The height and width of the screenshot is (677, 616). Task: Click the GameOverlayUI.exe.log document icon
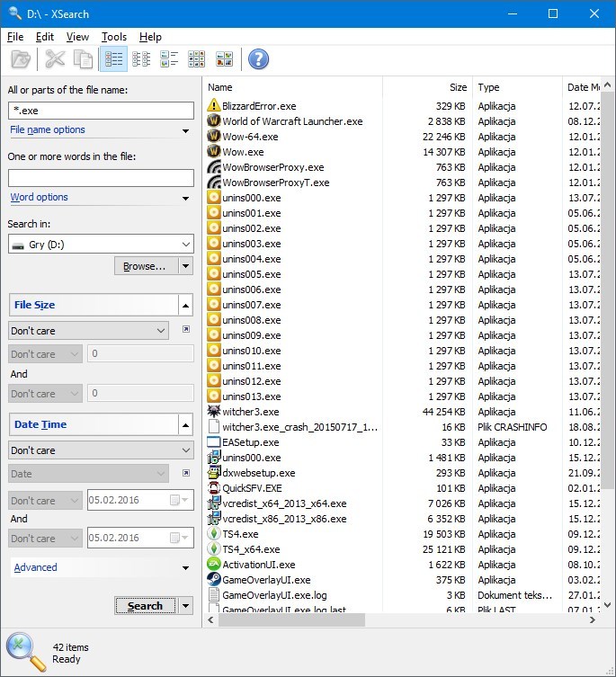tap(214, 594)
